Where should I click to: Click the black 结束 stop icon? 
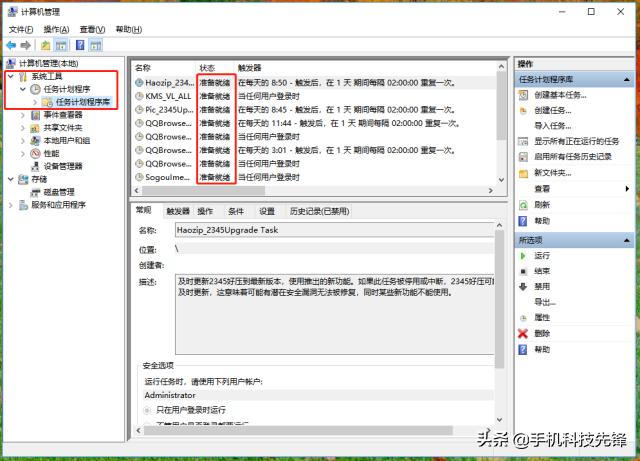(523, 271)
